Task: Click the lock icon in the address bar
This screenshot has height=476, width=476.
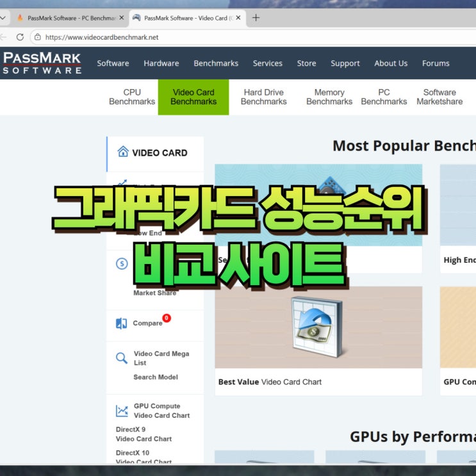Action: tap(38, 37)
